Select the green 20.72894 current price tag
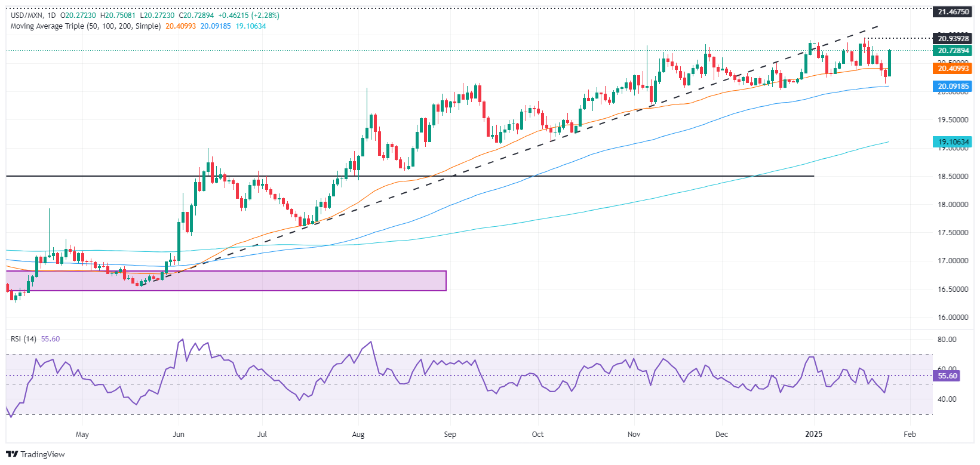980x465 pixels. point(953,51)
